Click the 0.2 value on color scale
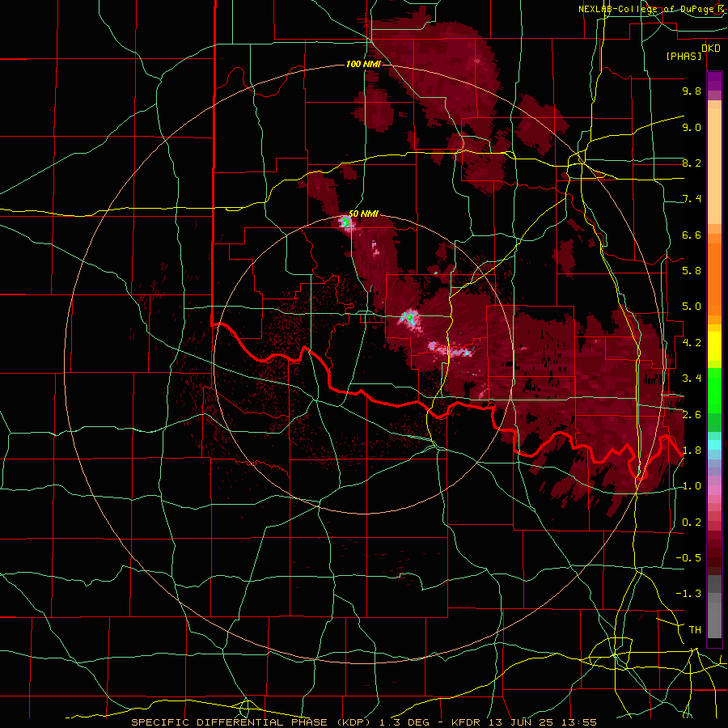This screenshot has height=728, width=728. pos(692,523)
